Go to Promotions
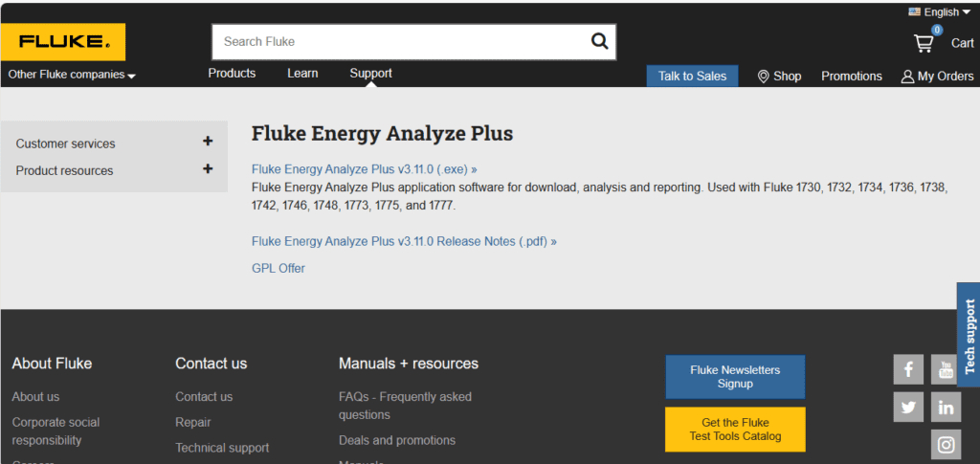 [851, 77]
